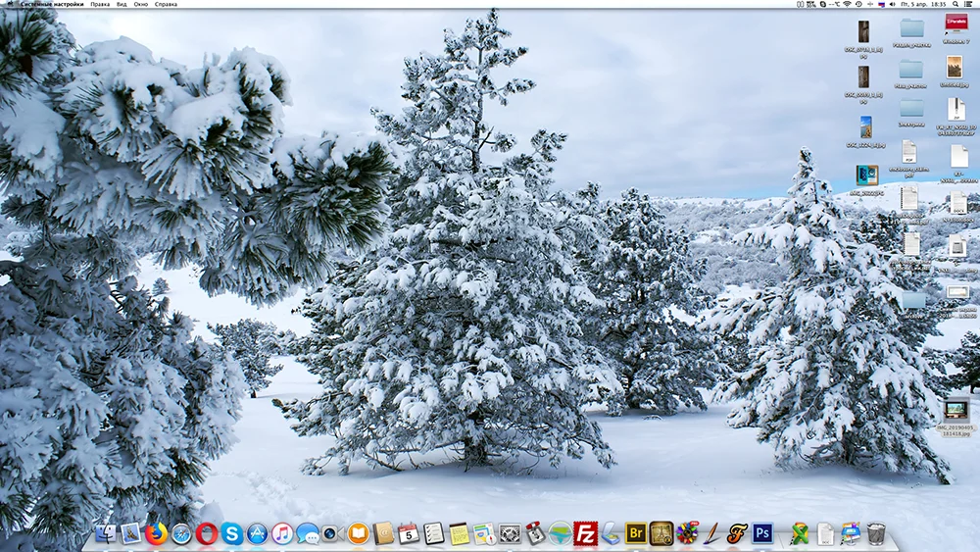The height and width of the screenshot is (552, 980).
Task: Open the Правка menu
Action: [100, 4]
